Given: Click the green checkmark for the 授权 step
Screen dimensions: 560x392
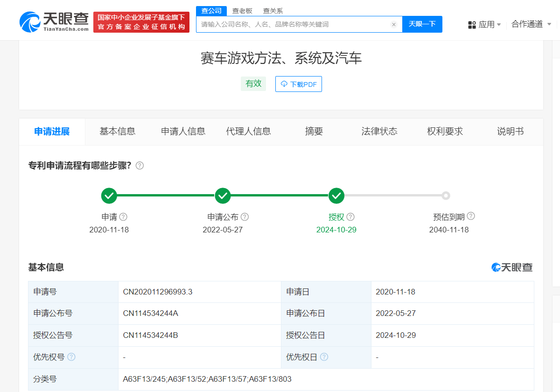Looking at the screenshot, I should pyautogui.click(x=336, y=196).
